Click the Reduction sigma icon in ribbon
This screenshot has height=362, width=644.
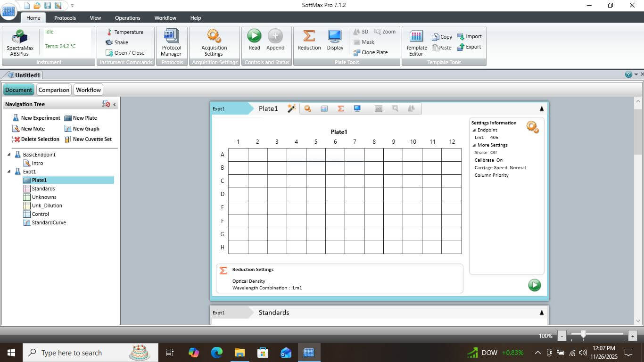click(309, 40)
